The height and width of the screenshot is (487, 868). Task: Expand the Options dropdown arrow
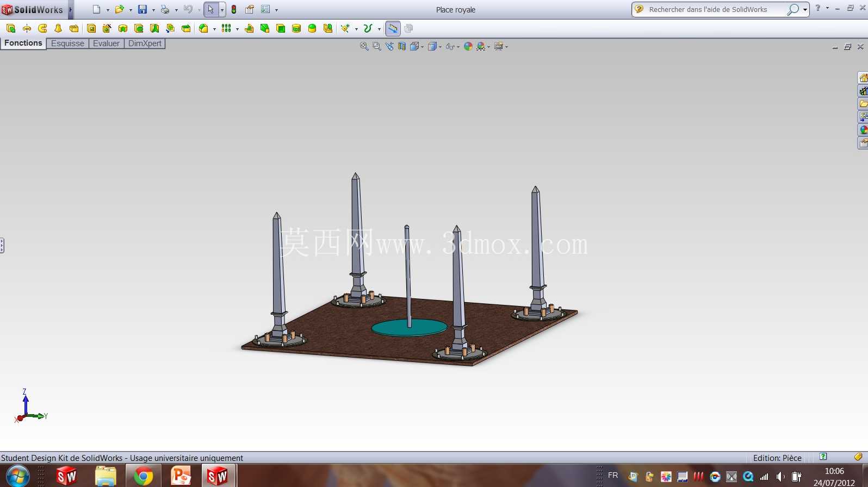pyautogui.click(x=276, y=10)
